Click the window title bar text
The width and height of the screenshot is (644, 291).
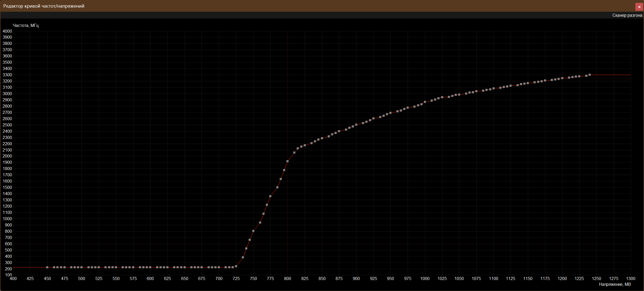(x=44, y=6)
